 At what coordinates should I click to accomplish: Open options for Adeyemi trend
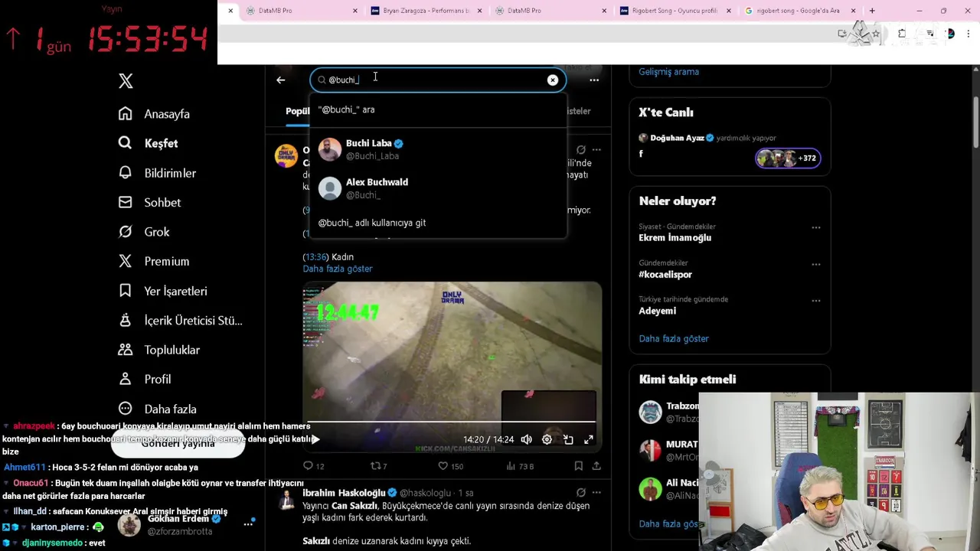click(x=816, y=301)
